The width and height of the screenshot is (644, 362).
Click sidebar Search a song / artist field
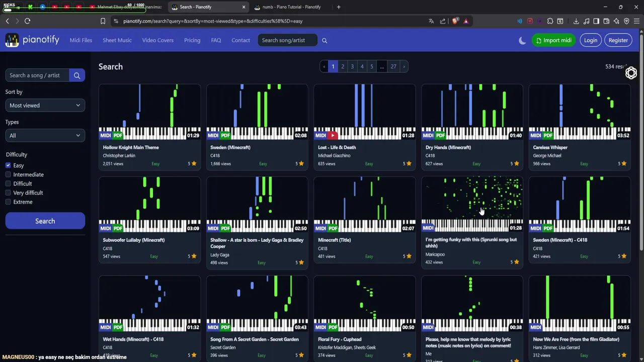point(37,75)
